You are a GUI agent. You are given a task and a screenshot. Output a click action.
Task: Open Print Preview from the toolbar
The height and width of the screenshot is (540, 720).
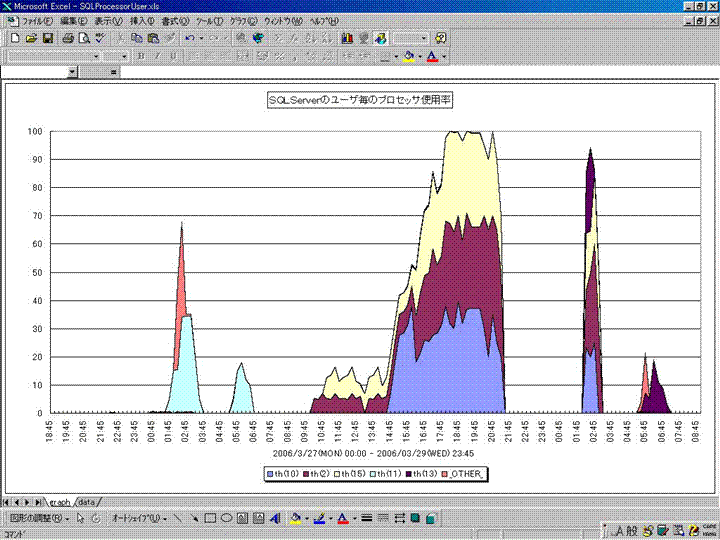coord(84,38)
